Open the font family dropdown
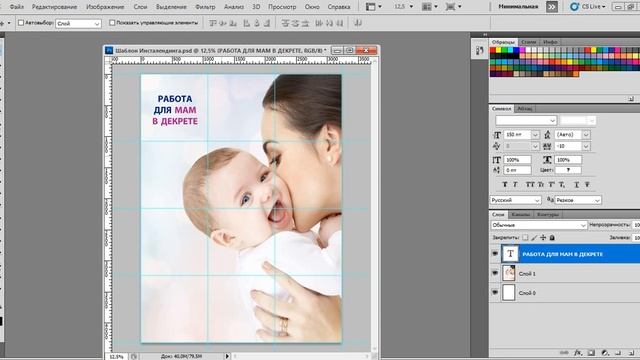This screenshot has width=640, height=360. tap(526, 120)
